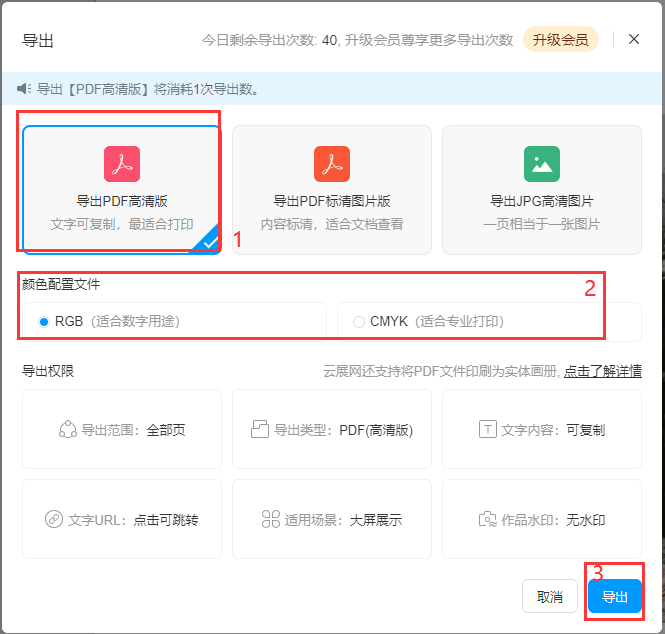Click the red PDF high-definition export icon
The width and height of the screenshot is (665, 634).
[x=122, y=163]
